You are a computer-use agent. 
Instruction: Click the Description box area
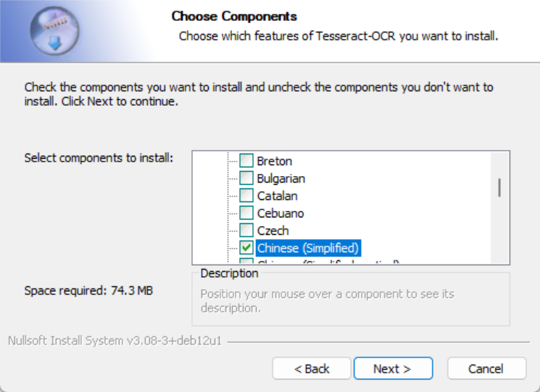(x=351, y=301)
